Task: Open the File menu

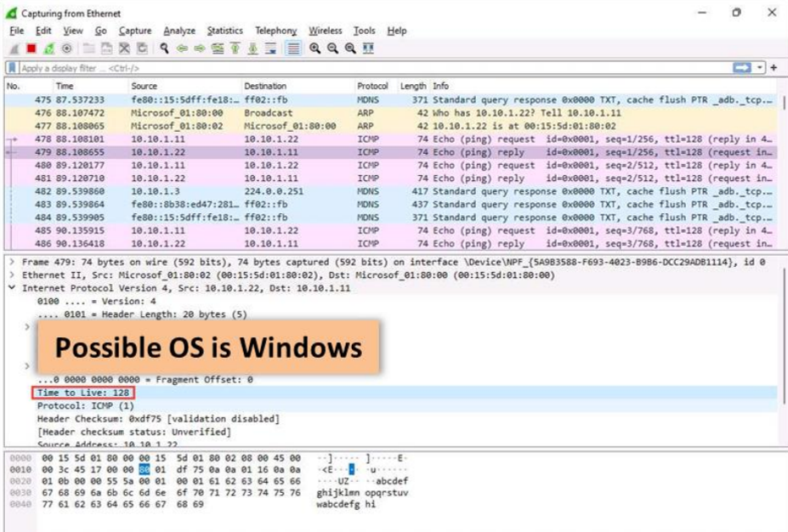Action: tap(17, 31)
